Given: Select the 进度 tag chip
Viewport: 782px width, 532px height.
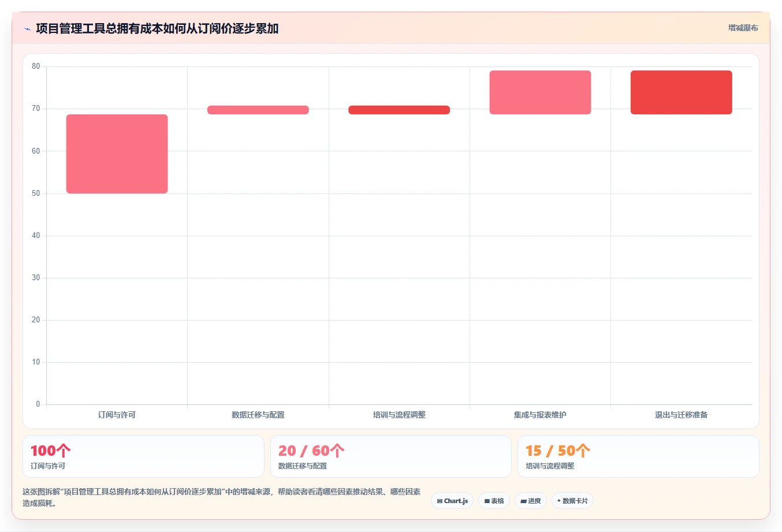Looking at the screenshot, I should pyautogui.click(x=530, y=501).
